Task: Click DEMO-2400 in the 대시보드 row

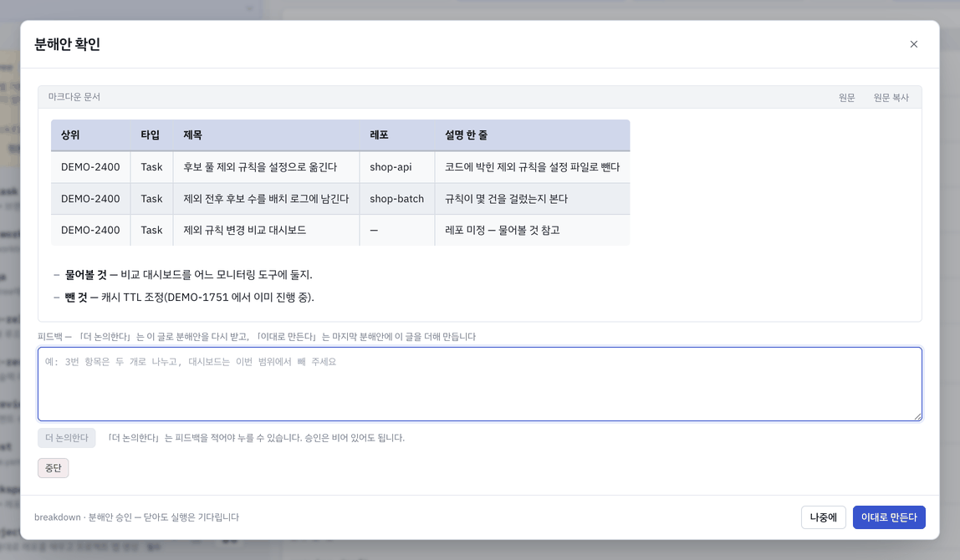Action: (x=90, y=230)
